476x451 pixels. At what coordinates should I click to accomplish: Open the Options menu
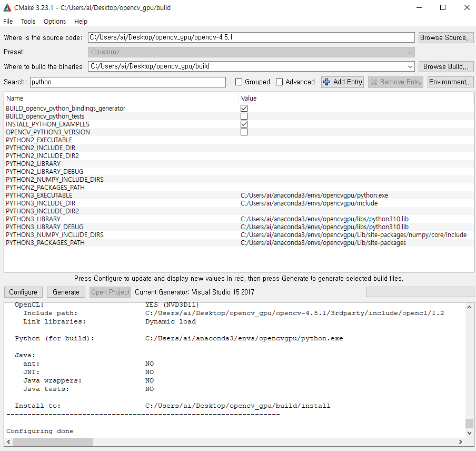(x=55, y=21)
